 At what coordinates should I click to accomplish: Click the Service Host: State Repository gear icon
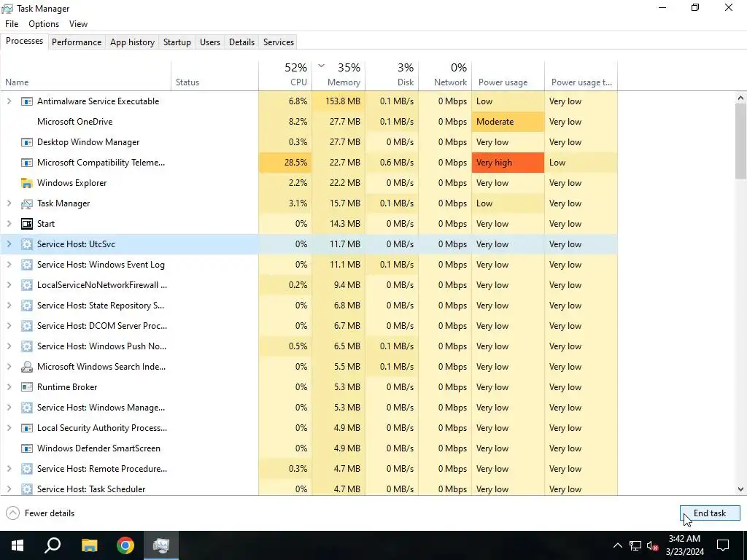coord(27,306)
